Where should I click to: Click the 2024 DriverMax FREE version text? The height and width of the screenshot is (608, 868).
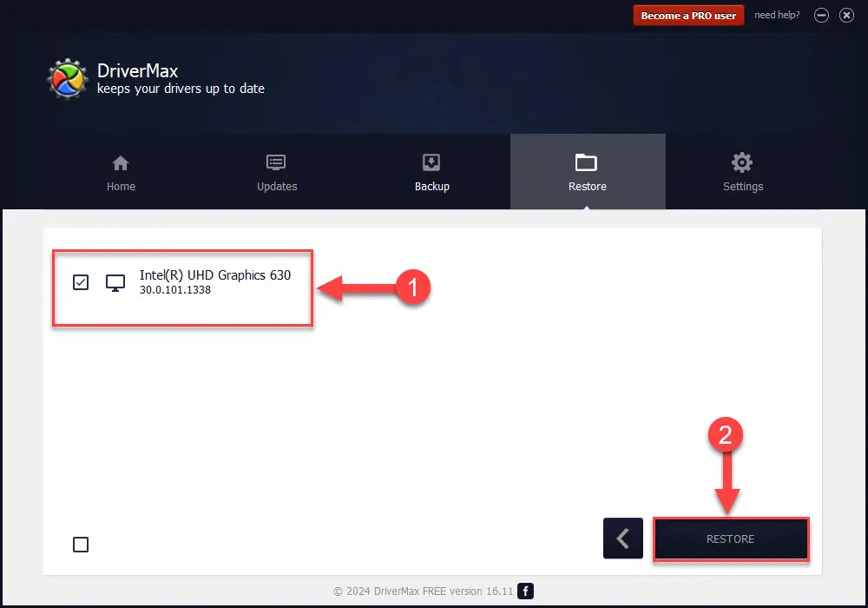pyautogui.click(x=424, y=591)
